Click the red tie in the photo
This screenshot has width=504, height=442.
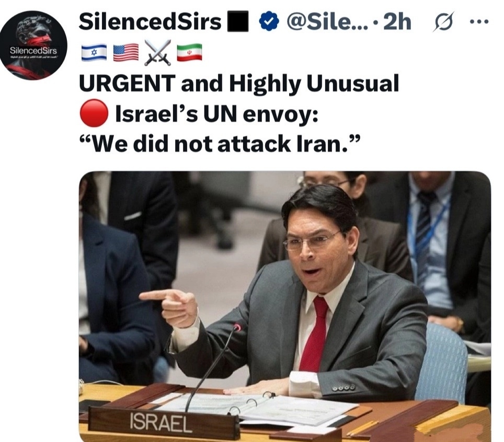(314, 334)
